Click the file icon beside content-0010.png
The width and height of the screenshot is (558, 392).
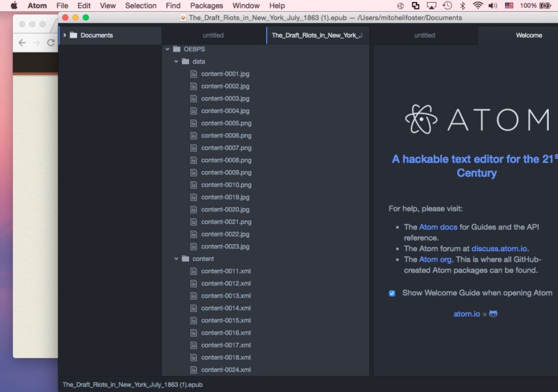pos(193,185)
